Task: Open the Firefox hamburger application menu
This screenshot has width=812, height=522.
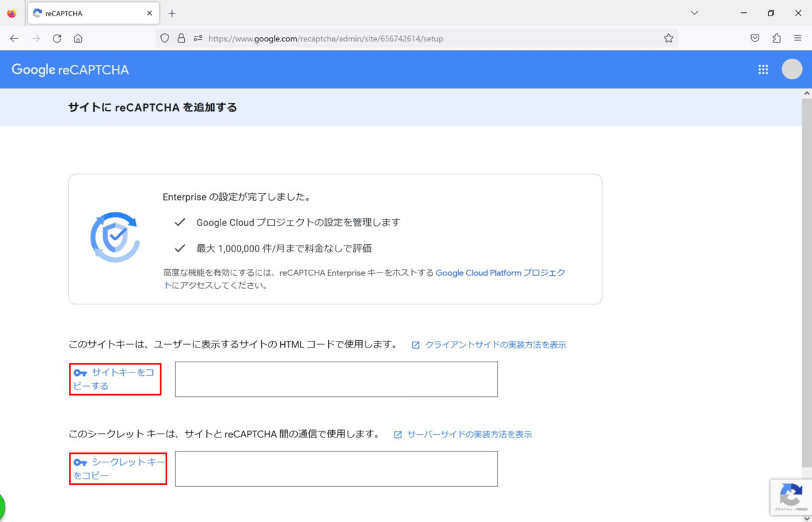Action: pyautogui.click(x=798, y=39)
